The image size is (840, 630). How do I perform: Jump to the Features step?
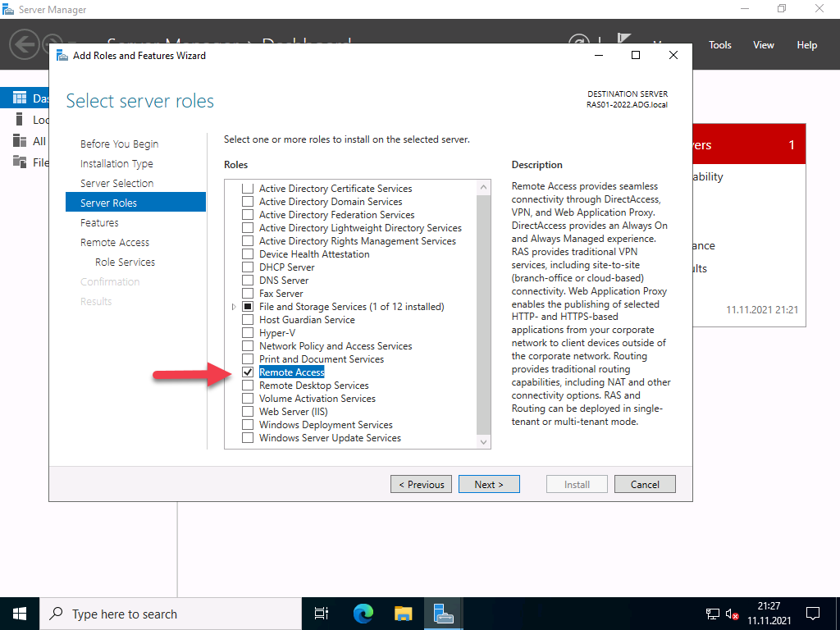pyautogui.click(x=99, y=222)
